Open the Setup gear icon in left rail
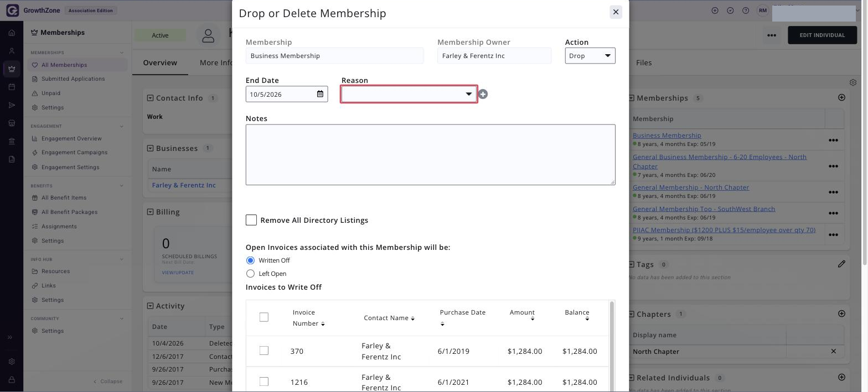This screenshot has height=392, width=868. pyautogui.click(x=12, y=362)
